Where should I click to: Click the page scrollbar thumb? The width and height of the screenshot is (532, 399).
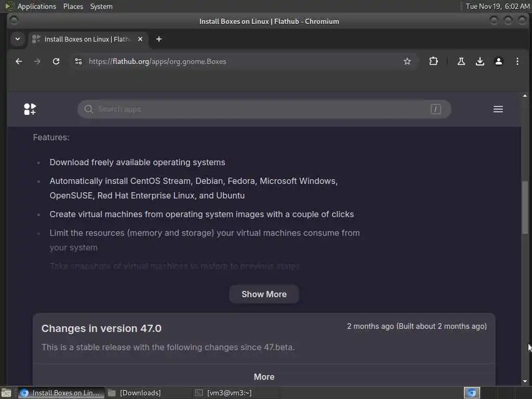pyautogui.click(x=525, y=208)
